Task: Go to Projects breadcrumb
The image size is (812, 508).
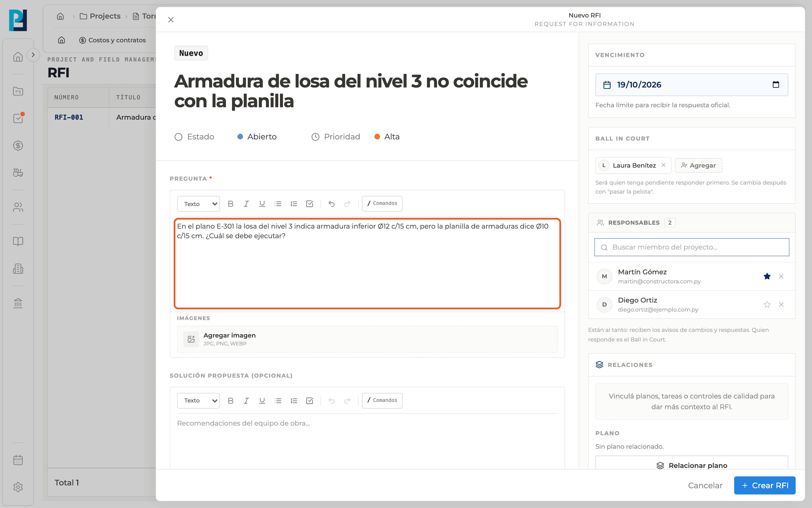Action: coord(100,16)
